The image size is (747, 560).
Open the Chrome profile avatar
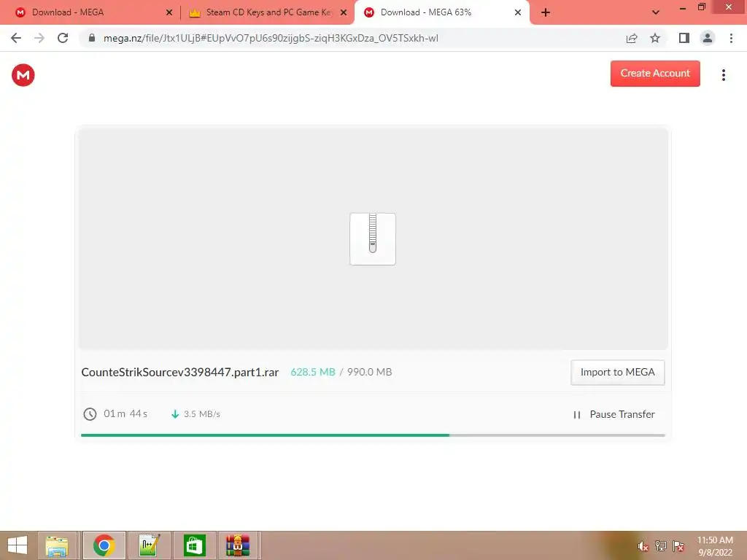[708, 38]
